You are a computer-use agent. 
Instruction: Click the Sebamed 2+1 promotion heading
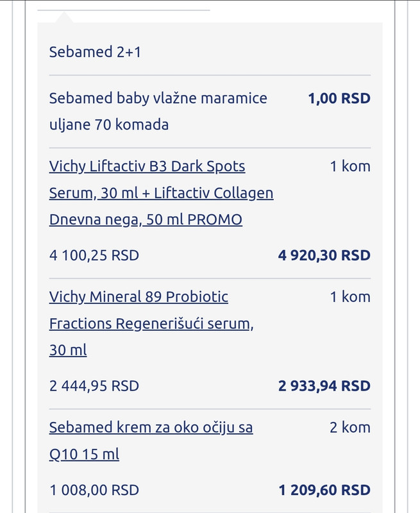tap(95, 52)
